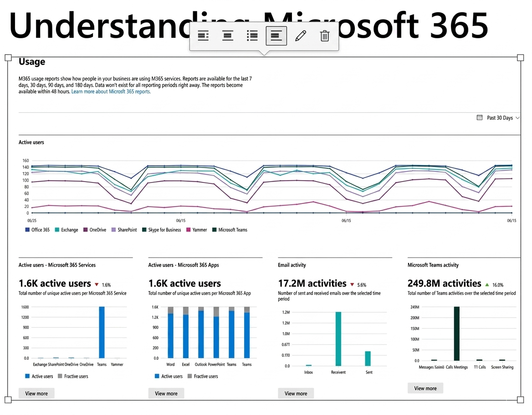Click red down arrow beside 5.6% email trend
Viewport: 532px width, 415px height.
352,284
